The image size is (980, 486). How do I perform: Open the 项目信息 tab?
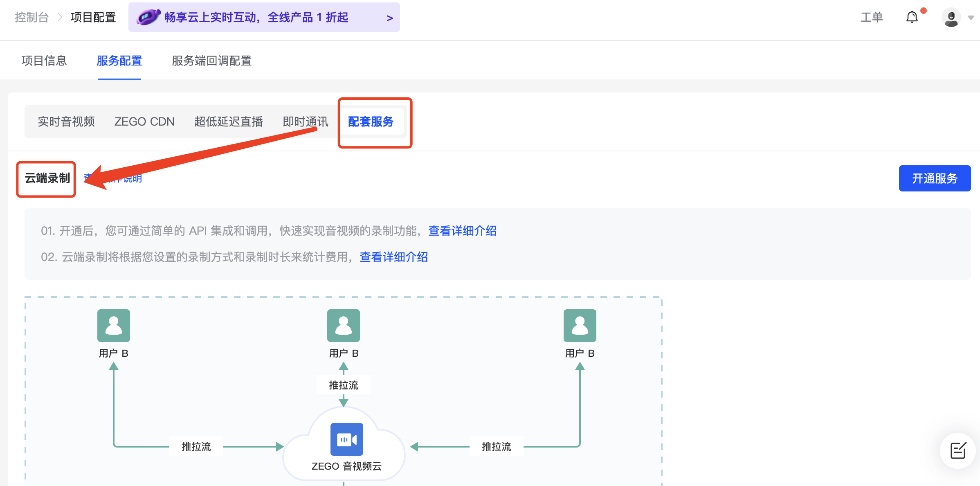tap(44, 61)
